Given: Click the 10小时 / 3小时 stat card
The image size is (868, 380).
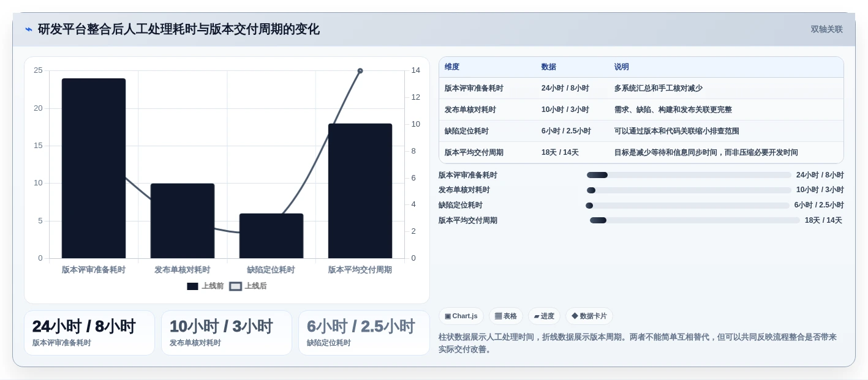Looking at the screenshot, I should (x=227, y=333).
